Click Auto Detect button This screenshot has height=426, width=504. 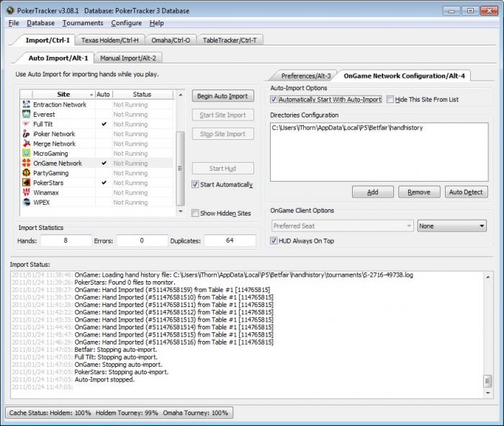tap(466, 192)
